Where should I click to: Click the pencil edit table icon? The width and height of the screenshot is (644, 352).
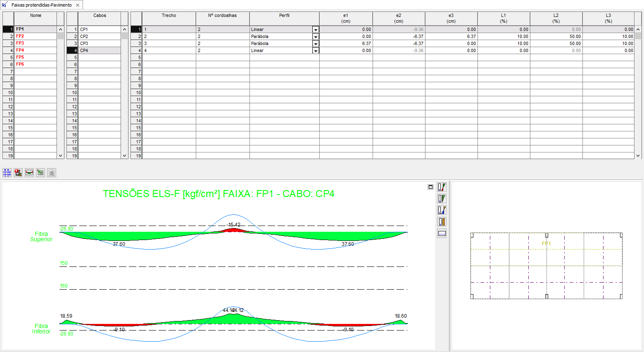[40, 173]
